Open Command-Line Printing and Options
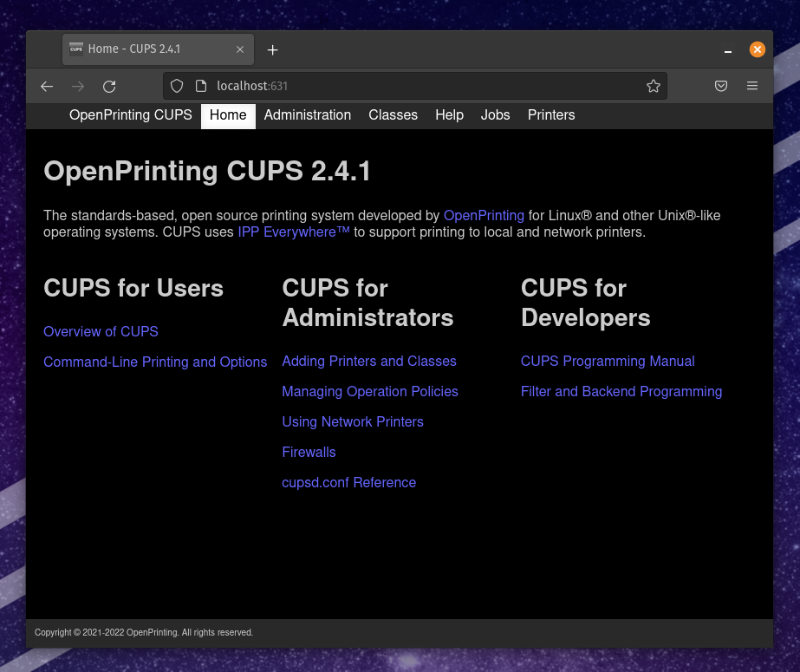800x672 pixels. point(155,362)
